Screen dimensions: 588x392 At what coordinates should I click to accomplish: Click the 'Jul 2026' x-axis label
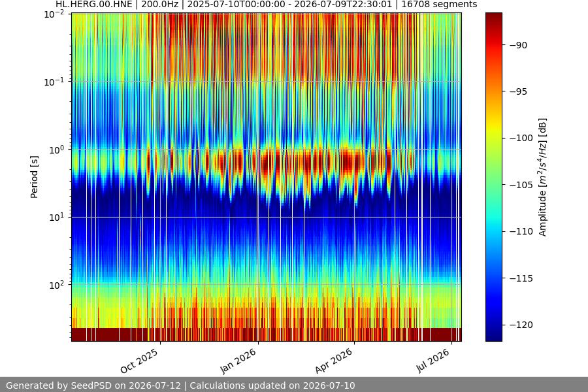(x=433, y=360)
